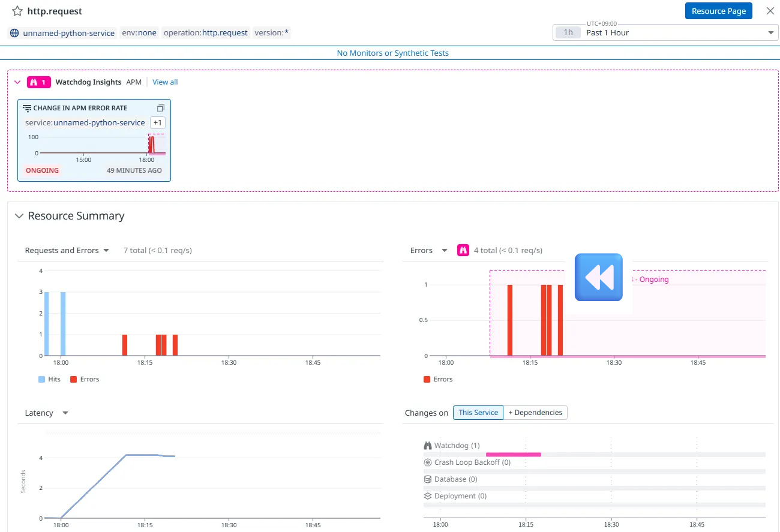Click the version:* tag

(x=272, y=33)
